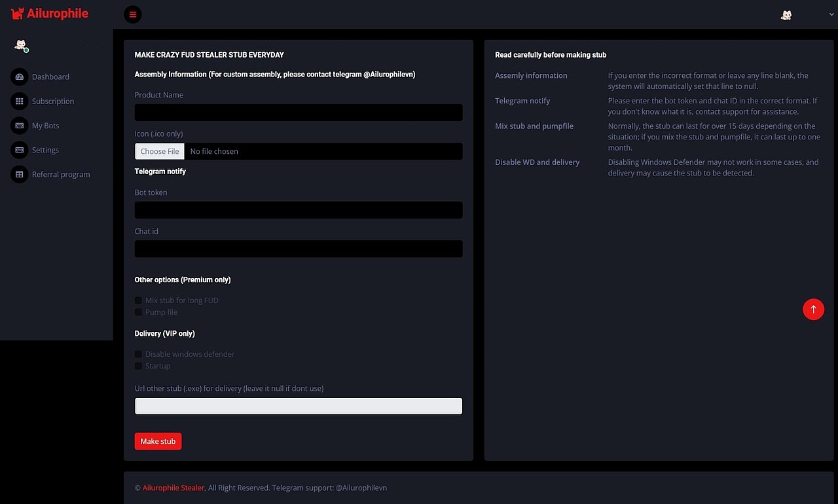This screenshot has width=838, height=504.
Task: Toggle the sidebar with the hamburger icon
Action: pos(133,14)
